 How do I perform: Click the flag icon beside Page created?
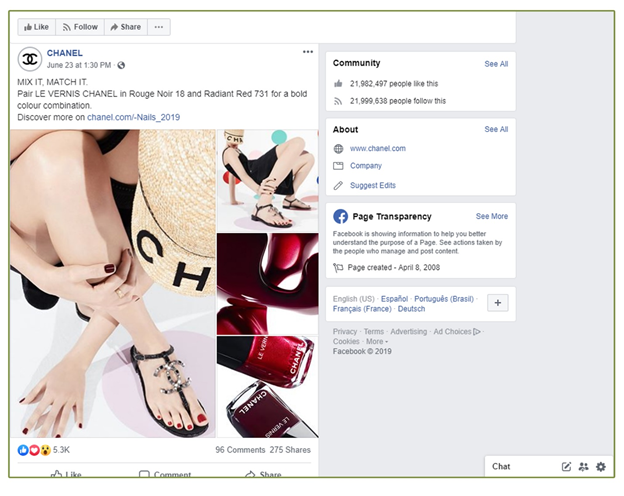pos(338,268)
